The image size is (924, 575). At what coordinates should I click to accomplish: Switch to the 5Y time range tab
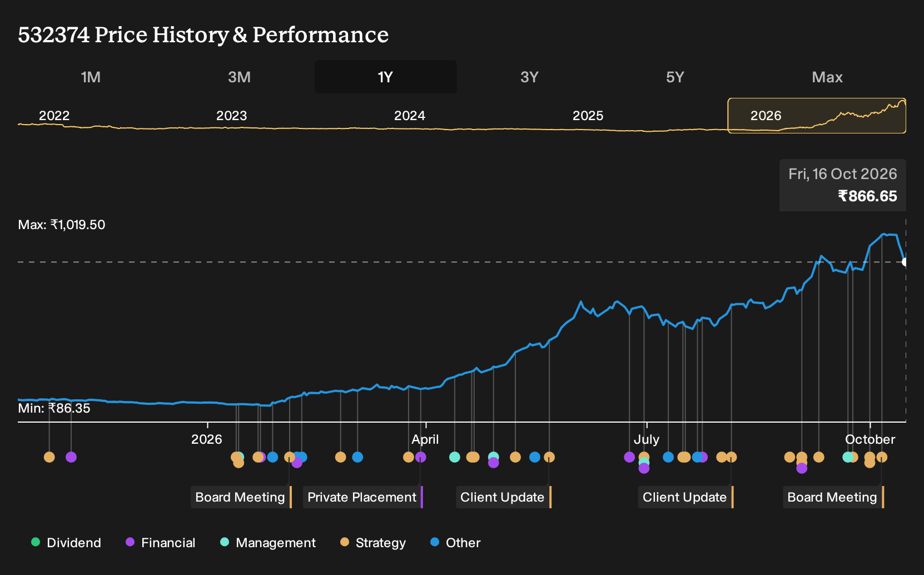pyautogui.click(x=675, y=77)
